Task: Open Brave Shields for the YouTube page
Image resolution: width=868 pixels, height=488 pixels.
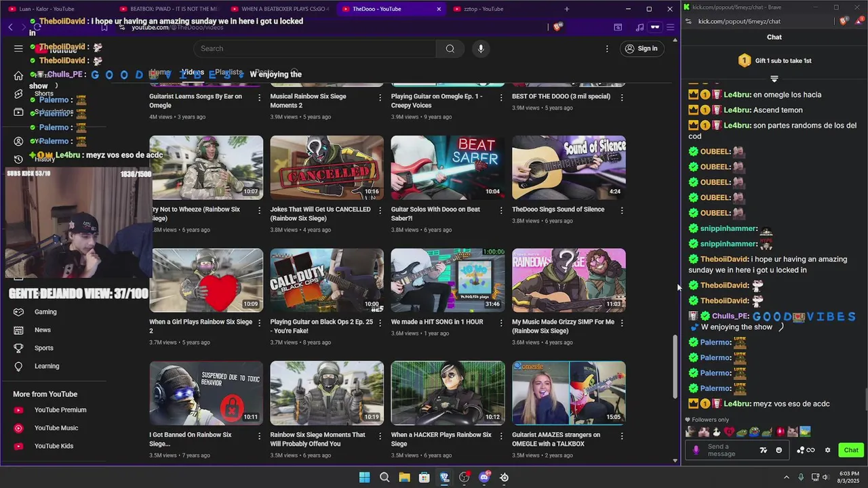Action: click(x=557, y=27)
